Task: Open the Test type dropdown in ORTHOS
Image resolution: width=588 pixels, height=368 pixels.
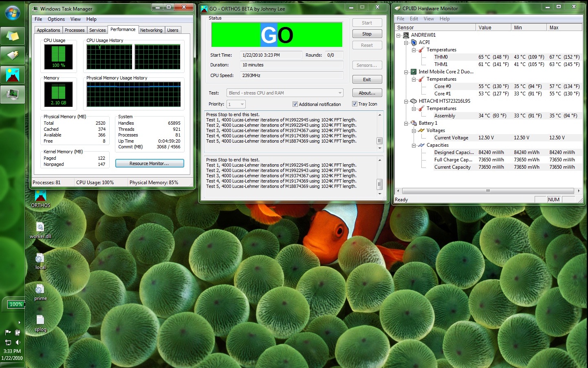Action: (x=285, y=93)
